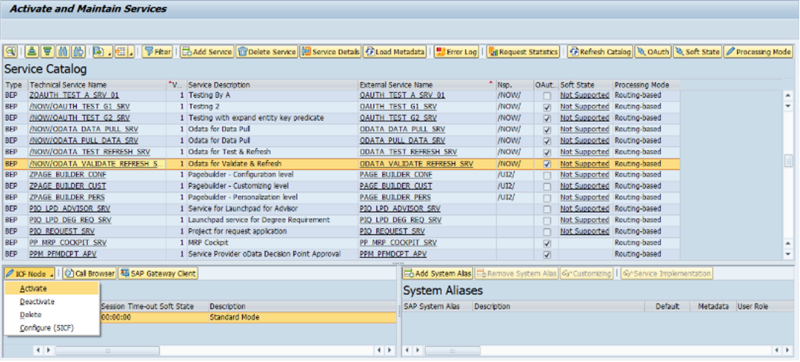Image resolution: width=800 pixels, height=362 pixels.
Task: Select 'Service for Launchpad for Advisor' cell
Action: coord(272,209)
